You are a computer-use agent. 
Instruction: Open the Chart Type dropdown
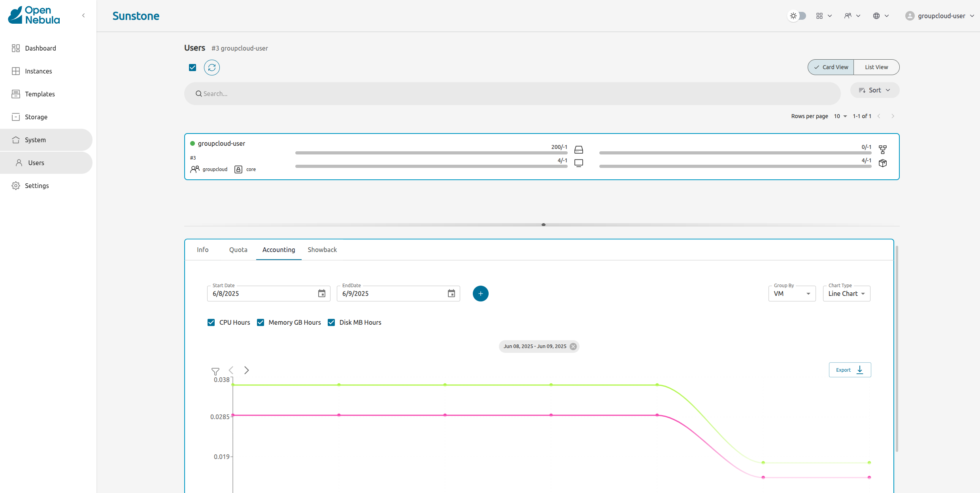[846, 294]
